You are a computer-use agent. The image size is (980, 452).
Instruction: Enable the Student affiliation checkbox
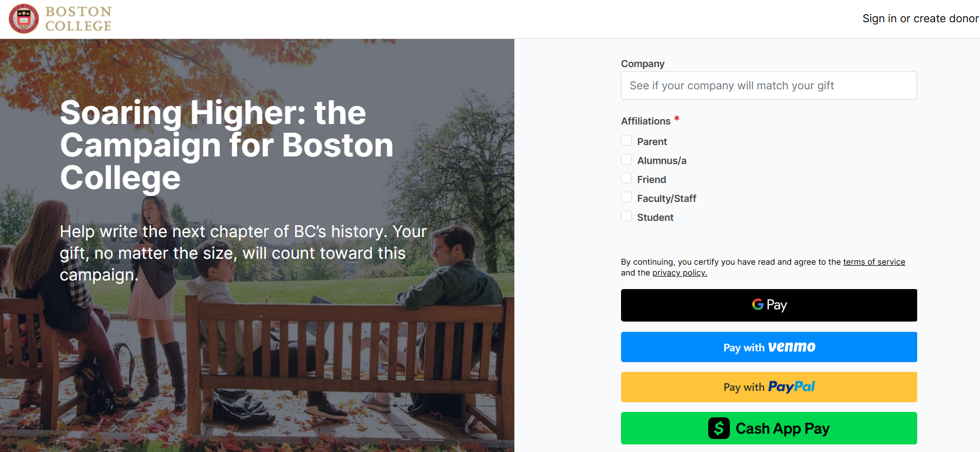tap(626, 217)
